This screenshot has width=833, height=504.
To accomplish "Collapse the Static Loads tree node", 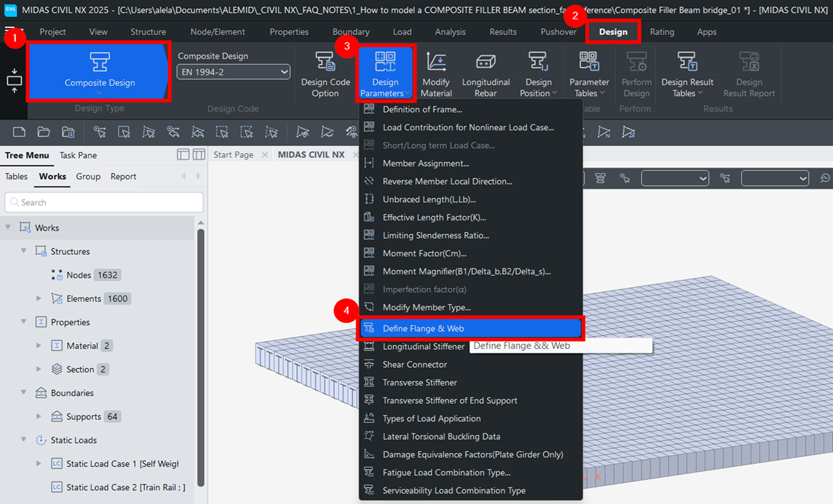I will click(x=24, y=440).
